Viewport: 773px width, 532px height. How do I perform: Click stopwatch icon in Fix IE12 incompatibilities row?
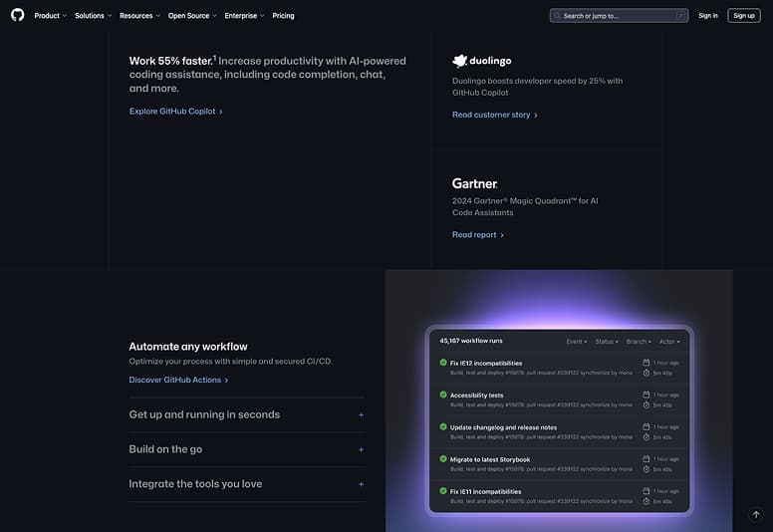tap(645, 374)
